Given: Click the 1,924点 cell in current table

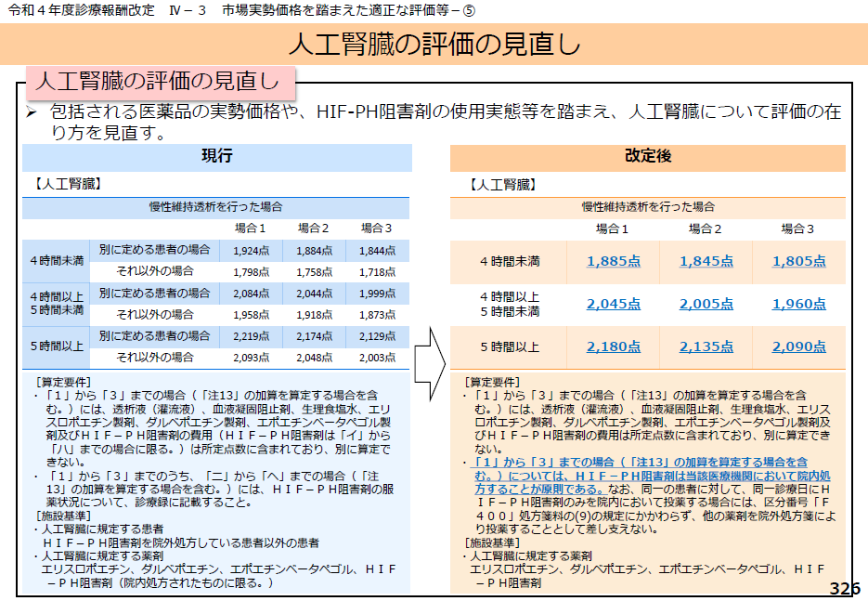Looking at the screenshot, I should (251, 251).
